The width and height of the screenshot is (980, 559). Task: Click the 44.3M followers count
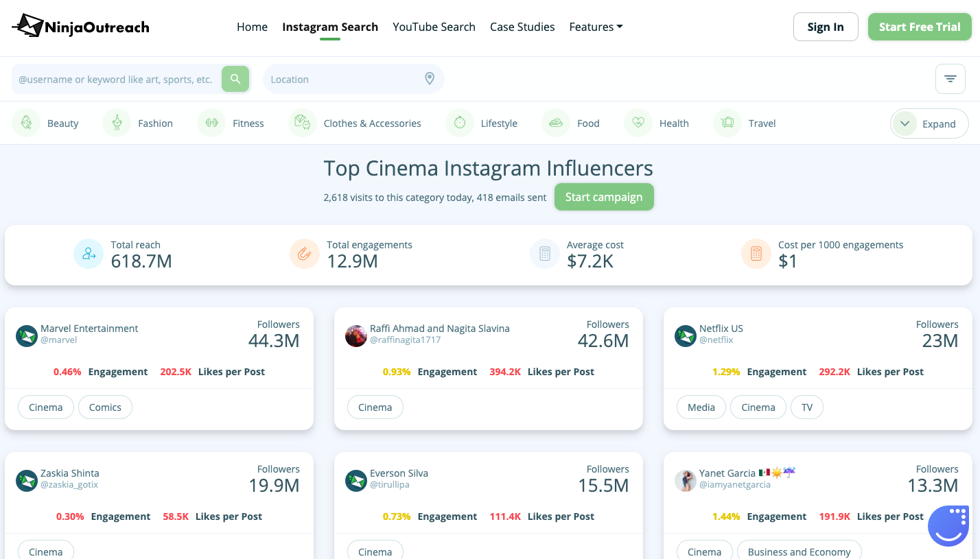click(274, 341)
